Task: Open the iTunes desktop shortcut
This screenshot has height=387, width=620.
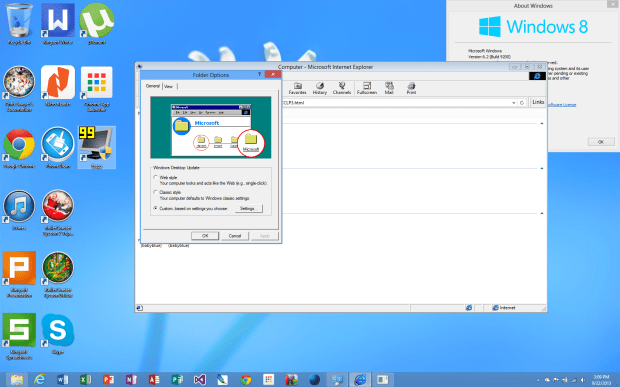Action: [19, 210]
